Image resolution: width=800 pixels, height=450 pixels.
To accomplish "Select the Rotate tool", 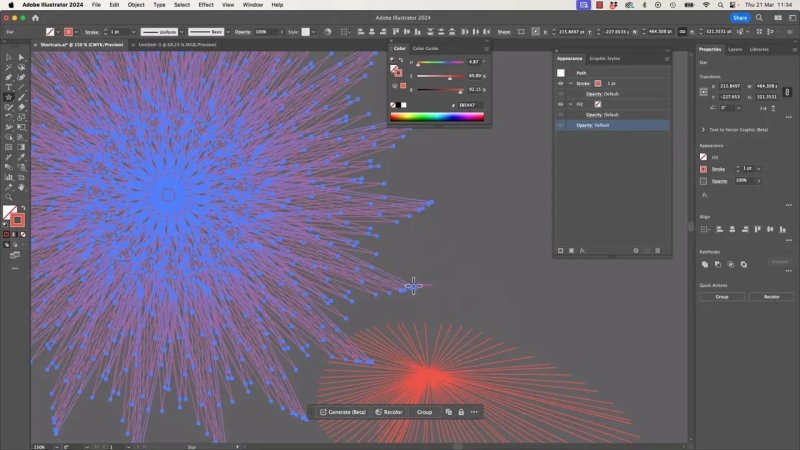I will [9, 117].
